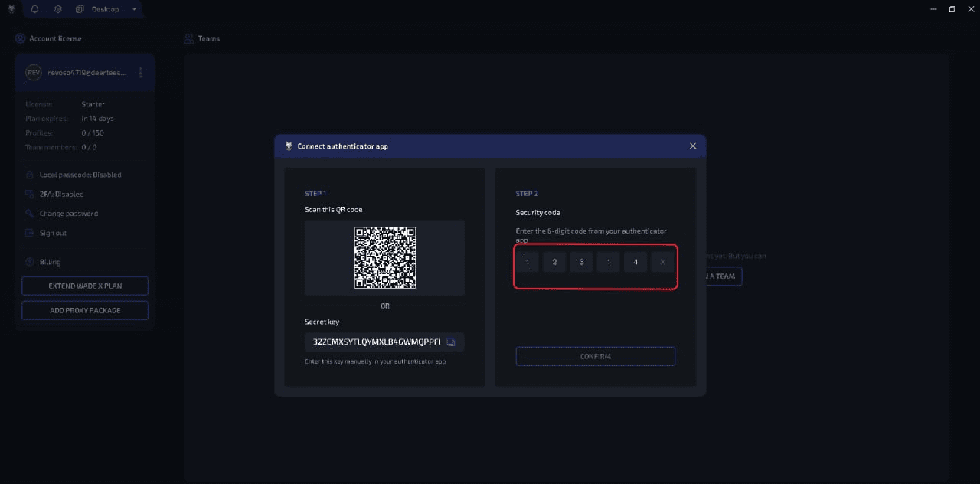Click the REV account avatar

(34, 72)
